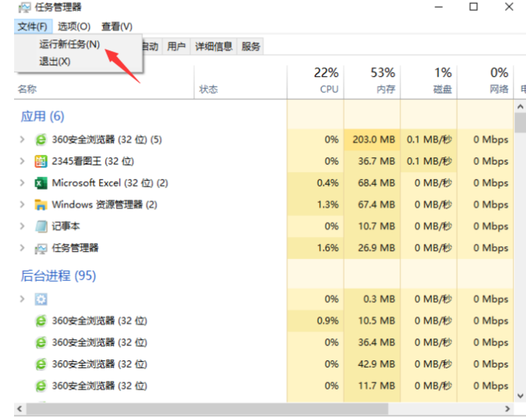526x420 pixels.
Task: Switch to the 详细信息 tab
Action: click(213, 46)
